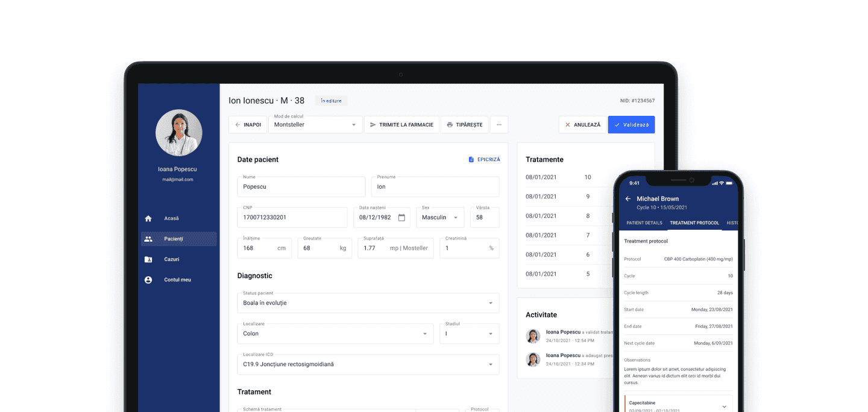Click the folder icon beside Cazuri
The image size is (868, 412).
(x=148, y=259)
